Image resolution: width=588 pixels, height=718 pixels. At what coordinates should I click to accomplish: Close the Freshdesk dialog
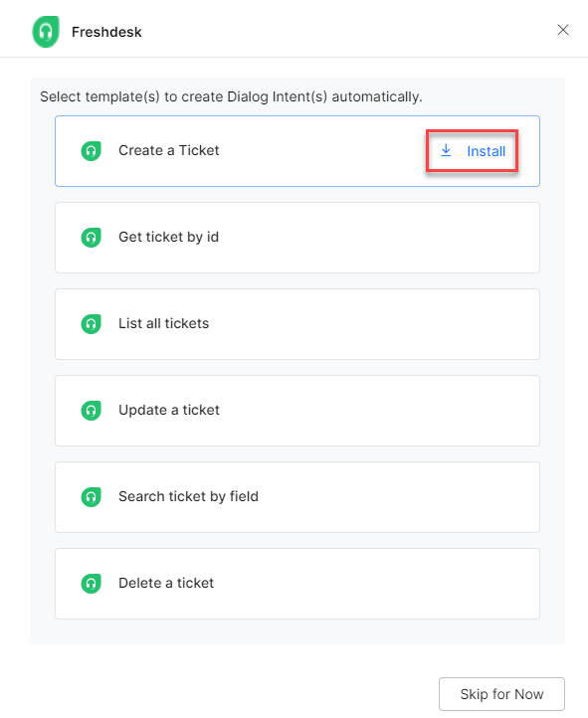563,30
